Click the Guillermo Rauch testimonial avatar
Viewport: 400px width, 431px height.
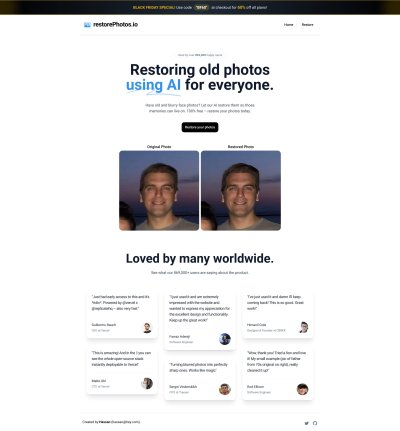[x=147, y=327]
